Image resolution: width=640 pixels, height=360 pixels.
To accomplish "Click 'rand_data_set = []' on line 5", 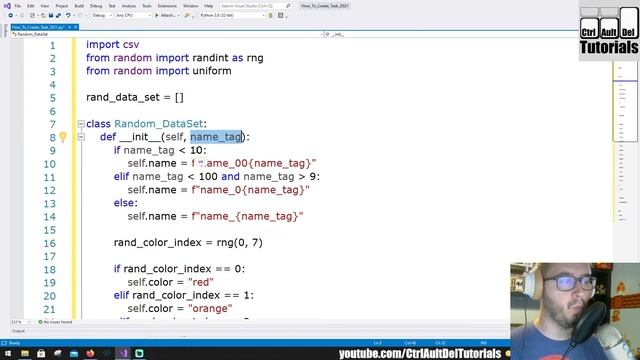I will [135, 98].
